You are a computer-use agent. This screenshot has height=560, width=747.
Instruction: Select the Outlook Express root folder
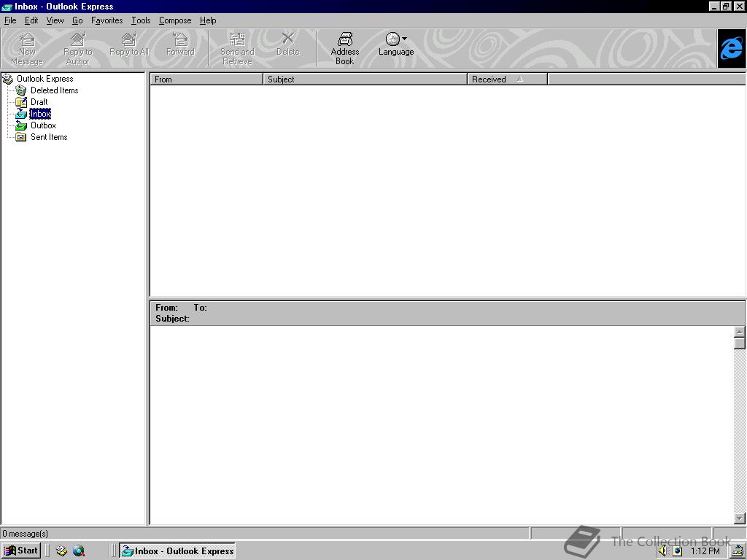pos(44,79)
